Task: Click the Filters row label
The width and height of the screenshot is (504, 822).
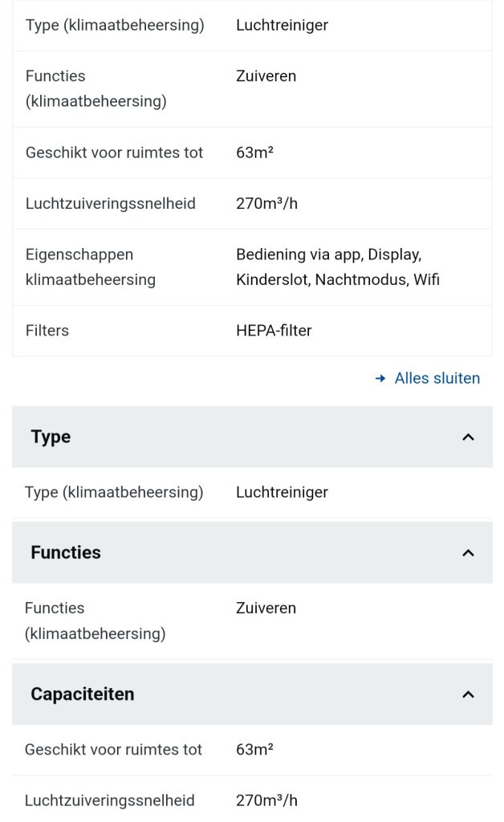Action: click(47, 331)
